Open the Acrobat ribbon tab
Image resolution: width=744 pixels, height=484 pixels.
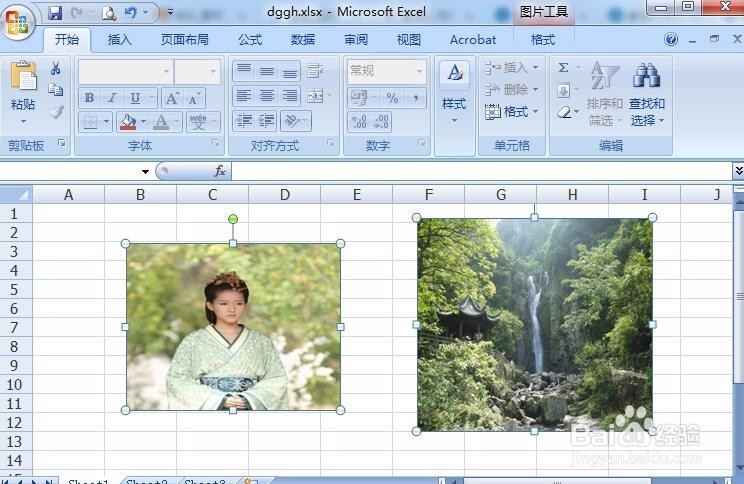473,40
